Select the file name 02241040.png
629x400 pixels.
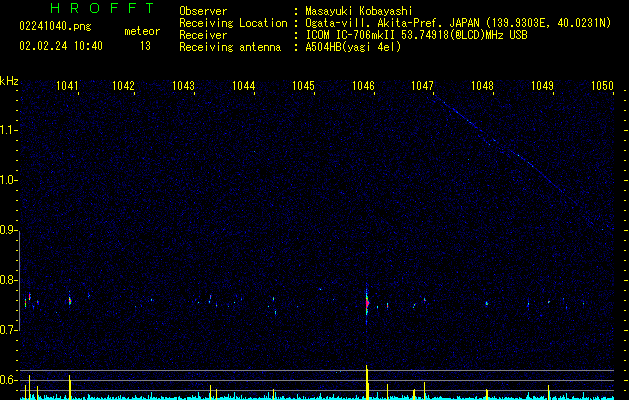click(x=55, y=26)
